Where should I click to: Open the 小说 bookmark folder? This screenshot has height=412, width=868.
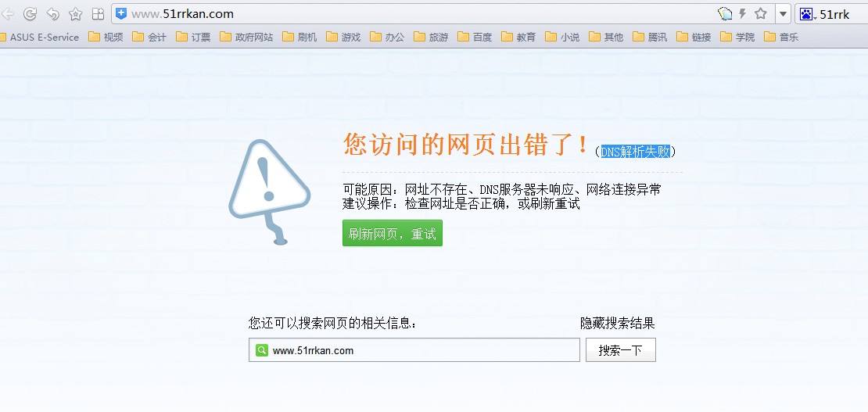click(562, 37)
